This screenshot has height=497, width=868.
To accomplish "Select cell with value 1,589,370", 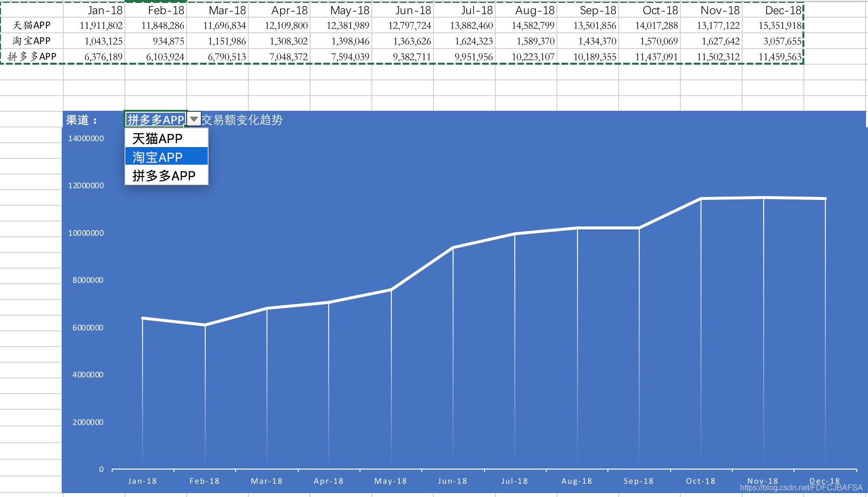I will 526,41.
